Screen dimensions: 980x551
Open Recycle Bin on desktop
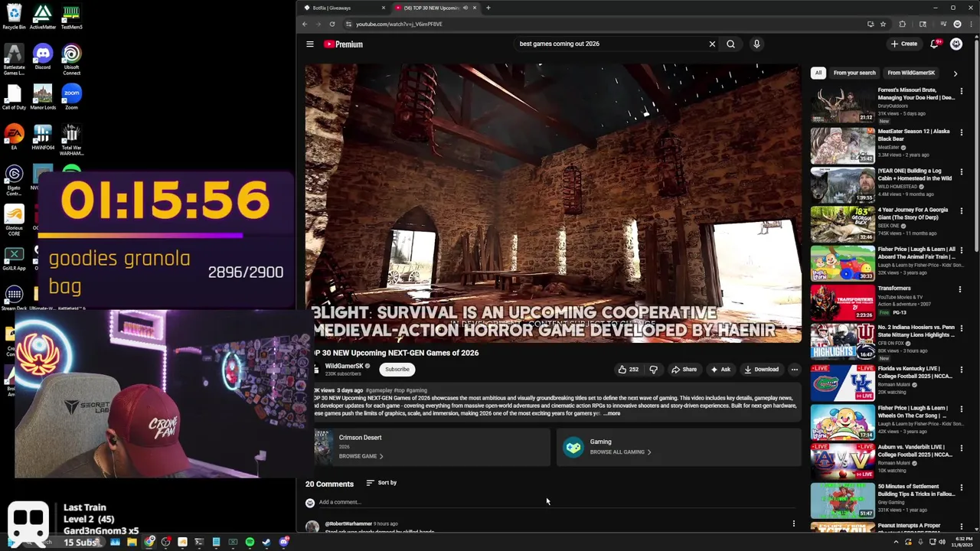[14, 17]
